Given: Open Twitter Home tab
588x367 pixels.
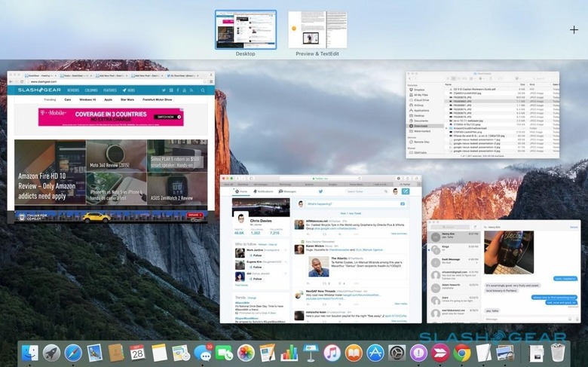Looking at the screenshot, I should point(241,191).
